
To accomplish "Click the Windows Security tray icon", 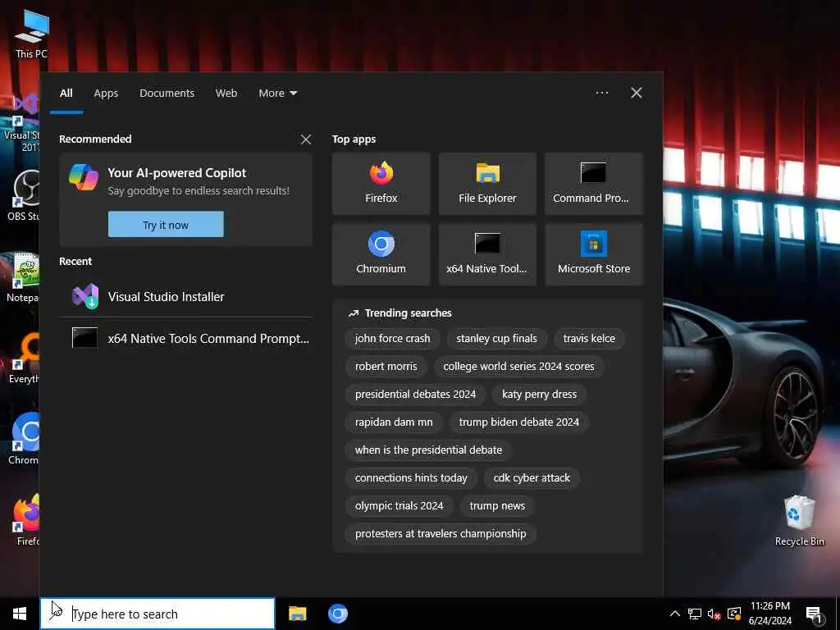I will tap(734, 614).
